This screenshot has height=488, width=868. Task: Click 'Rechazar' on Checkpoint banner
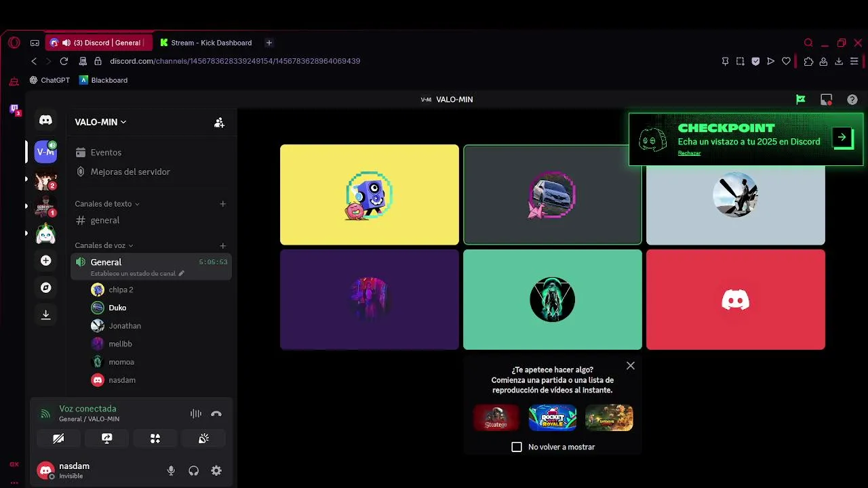click(x=689, y=153)
